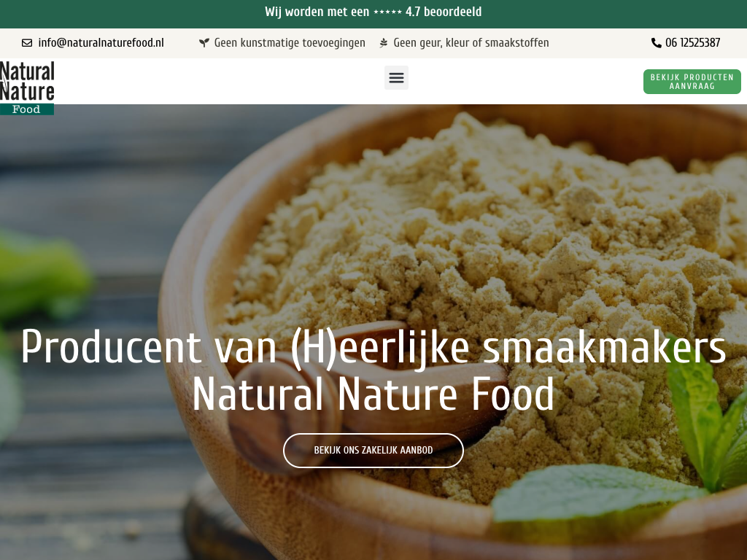This screenshot has height=560, width=747.
Task: Click the phone number 06 12525387
Action: pyautogui.click(x=693, y=43)
